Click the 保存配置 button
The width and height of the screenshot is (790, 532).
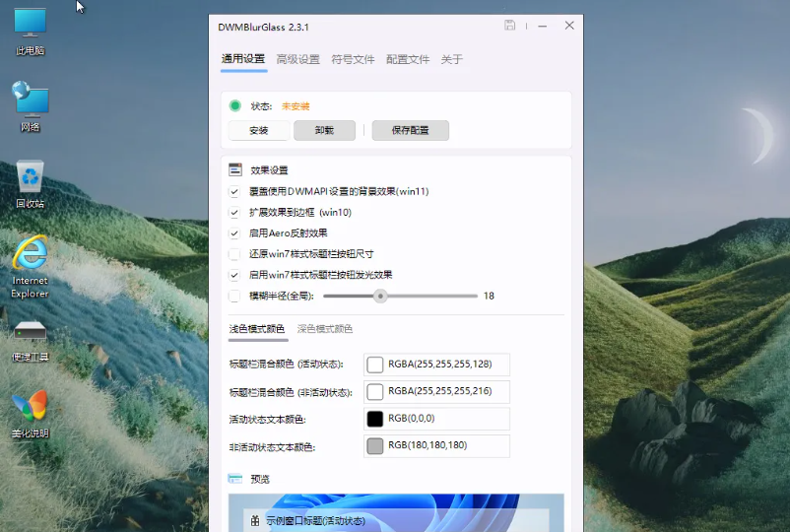coord(410,130)
